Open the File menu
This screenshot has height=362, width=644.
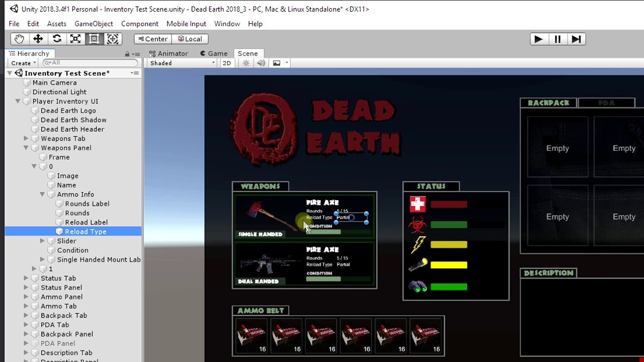coord(14,24)
